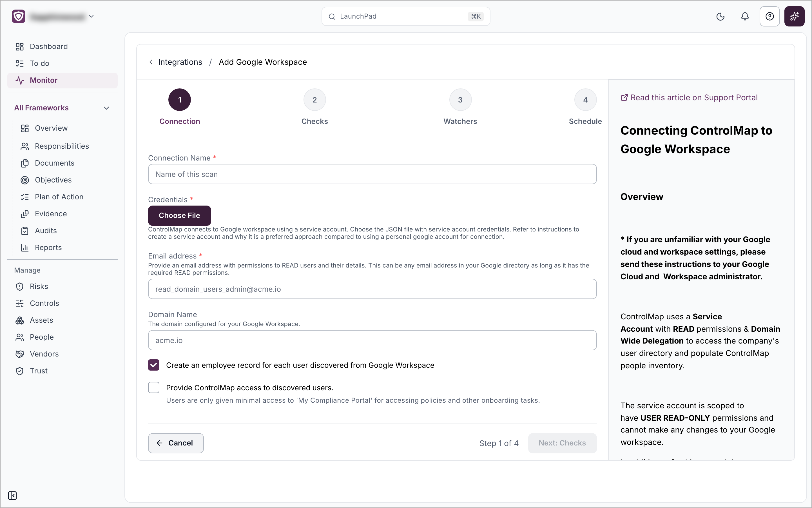Collapse the All Frameworks section
Image resolution: width=812 pixels, height=508 pixels.
tap(106, 108)
